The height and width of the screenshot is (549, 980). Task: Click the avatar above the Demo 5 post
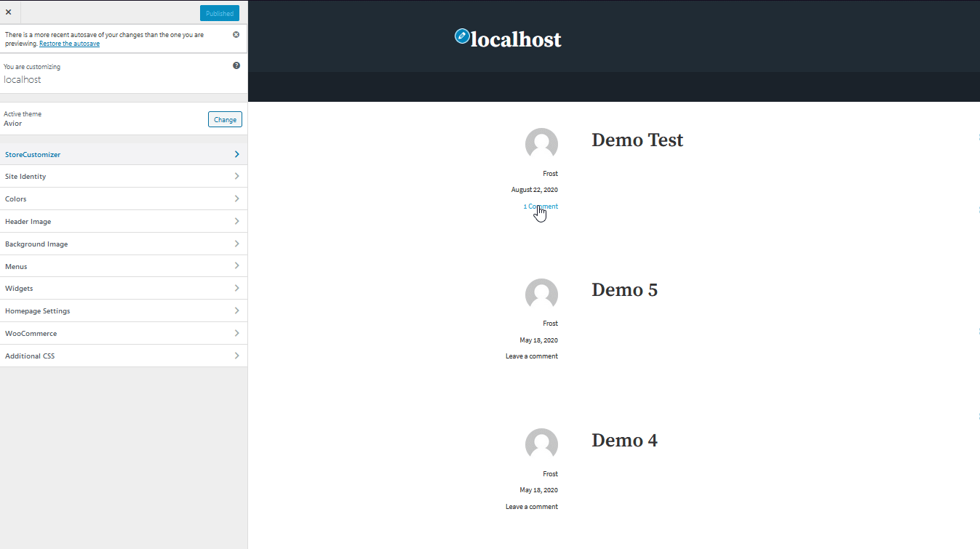click(541, 294)
